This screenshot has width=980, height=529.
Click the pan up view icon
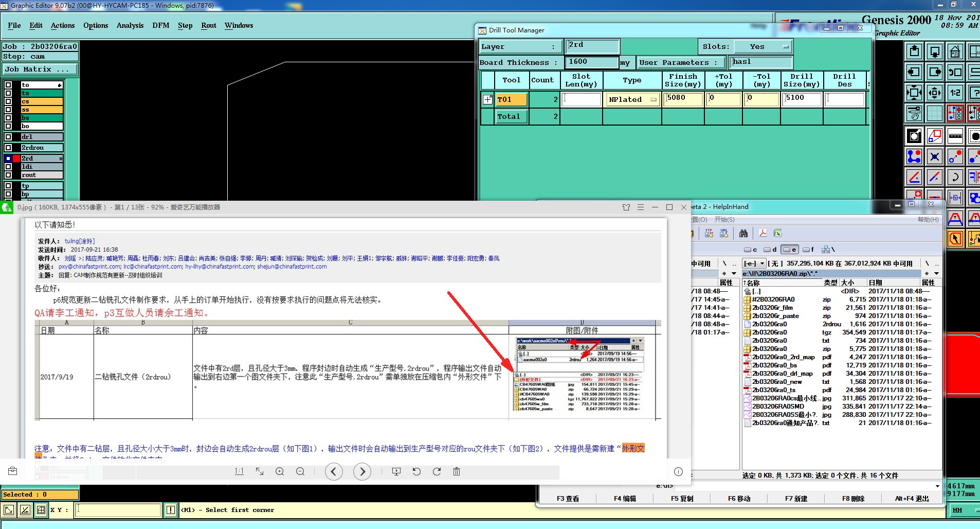pos(914,51)
